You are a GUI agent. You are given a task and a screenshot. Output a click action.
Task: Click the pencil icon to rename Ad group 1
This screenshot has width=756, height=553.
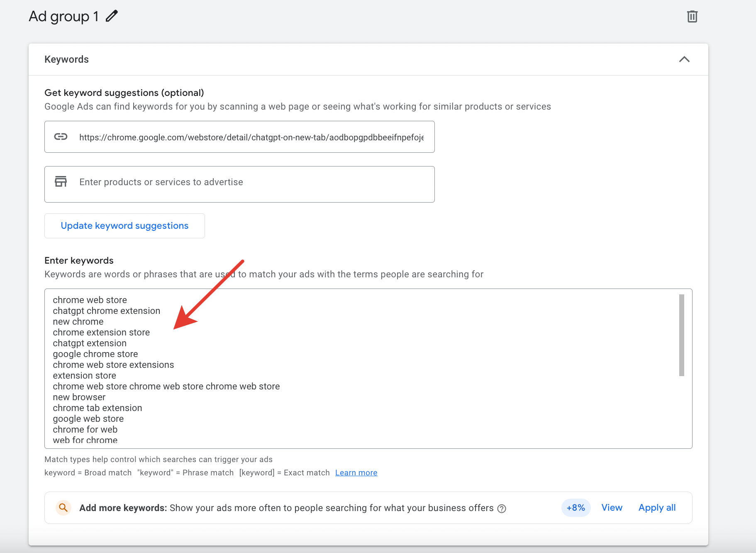(x=112, y=16)
